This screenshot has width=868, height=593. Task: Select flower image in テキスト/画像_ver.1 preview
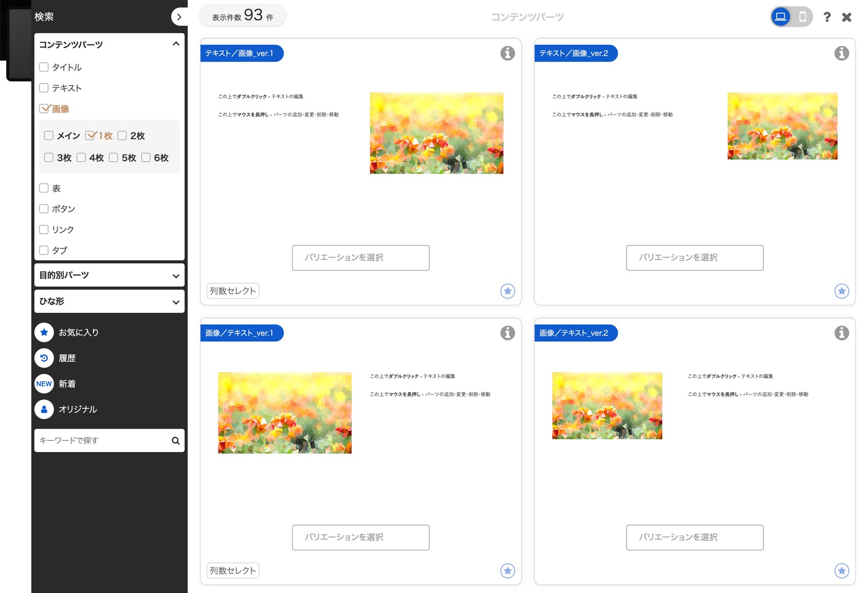point(437,133)
